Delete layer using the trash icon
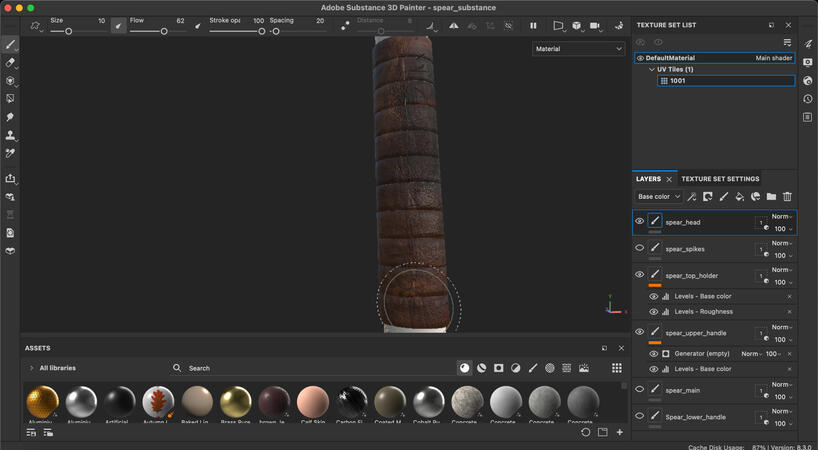 tap(787, 197)
